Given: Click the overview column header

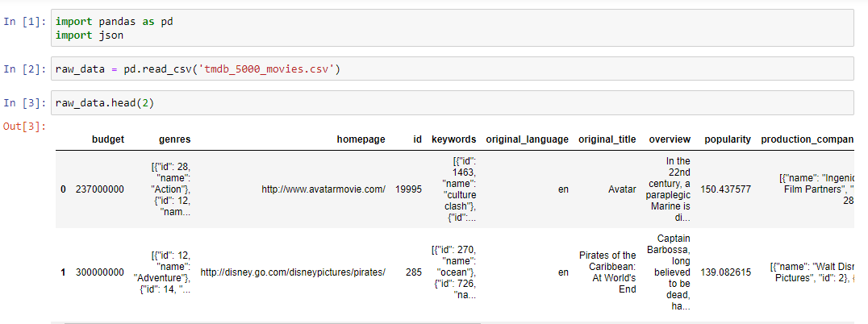Looking at the screenshot, I should [670, 139].
